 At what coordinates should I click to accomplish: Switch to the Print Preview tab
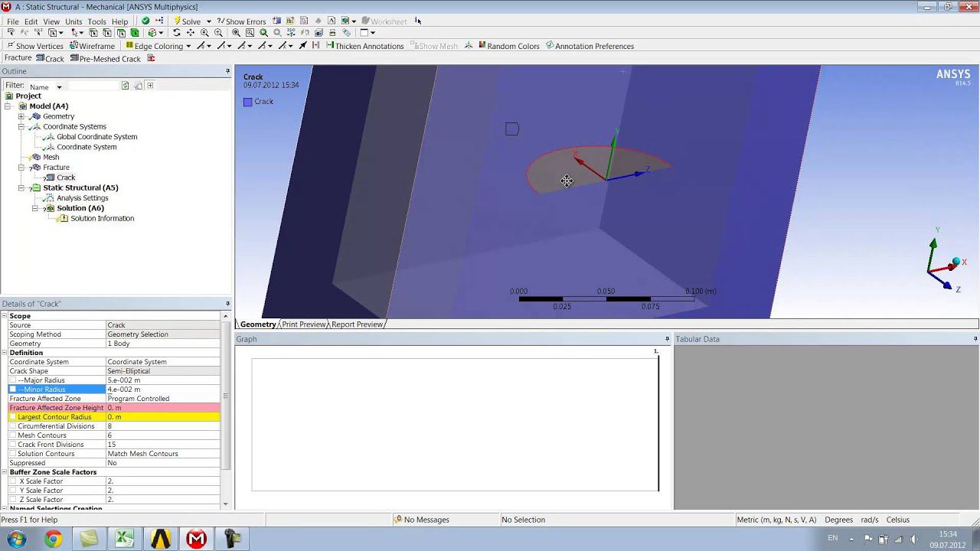point(303,324)
